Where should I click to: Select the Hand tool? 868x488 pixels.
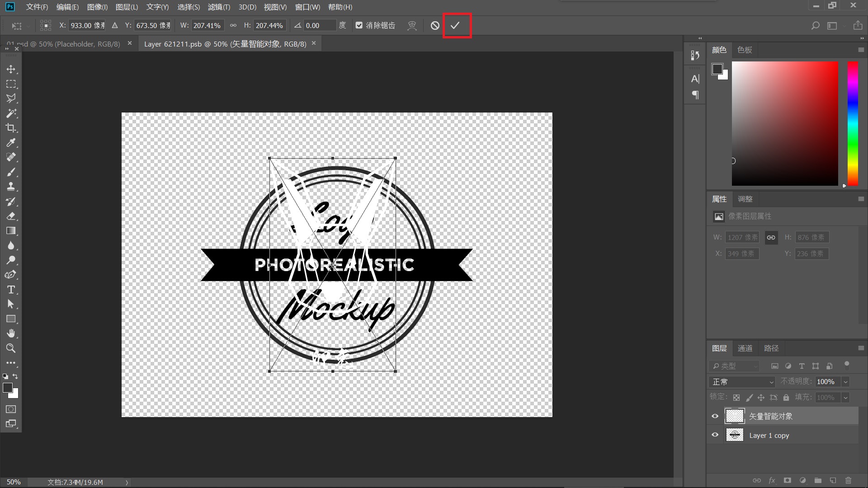tap(11, 333)
